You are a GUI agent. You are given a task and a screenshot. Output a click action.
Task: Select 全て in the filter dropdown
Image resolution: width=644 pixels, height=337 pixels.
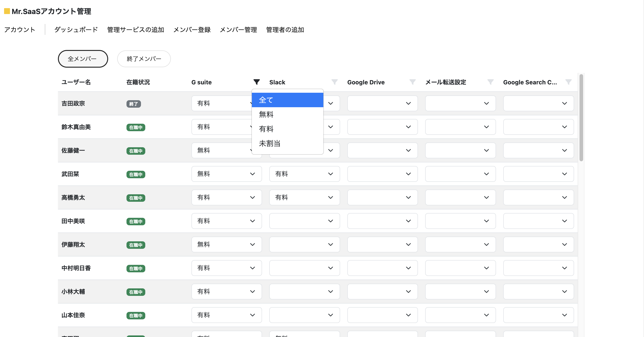tap(288, 100)
